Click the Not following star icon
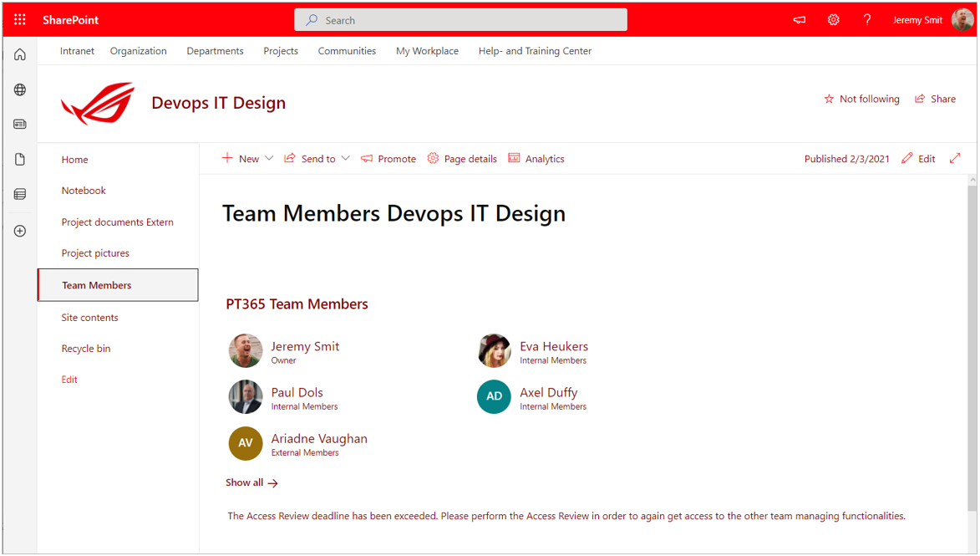This screenshot has height=556, width=980. (x=829, y=99)
